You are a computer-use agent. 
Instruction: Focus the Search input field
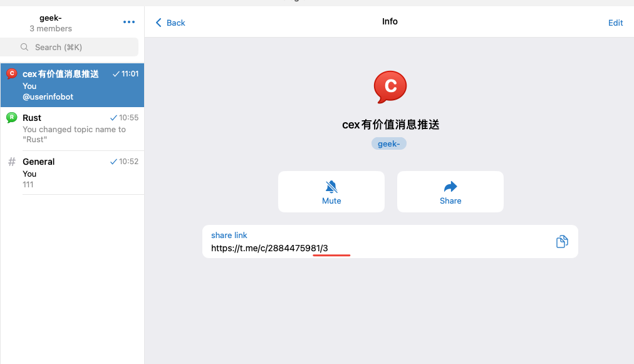coord(75,47)
